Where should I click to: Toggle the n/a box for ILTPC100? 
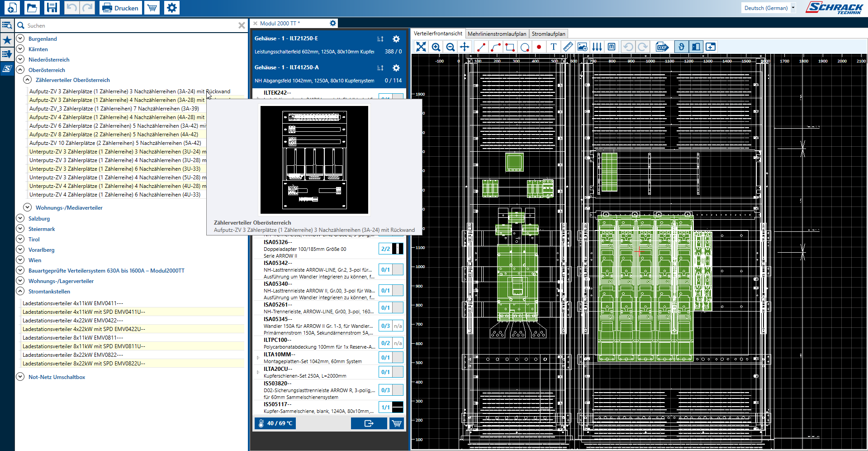(x=398, y=343)
